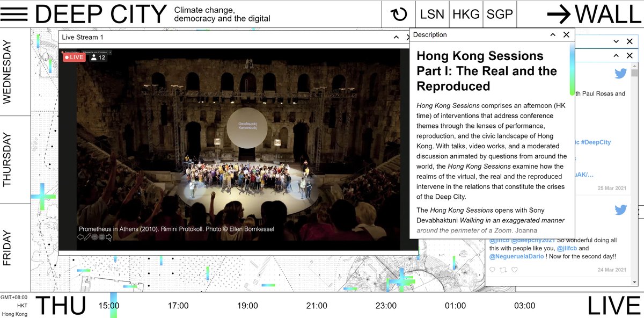
Task: Click the DEEP CITY title logo
Action: tap(101, 15)
